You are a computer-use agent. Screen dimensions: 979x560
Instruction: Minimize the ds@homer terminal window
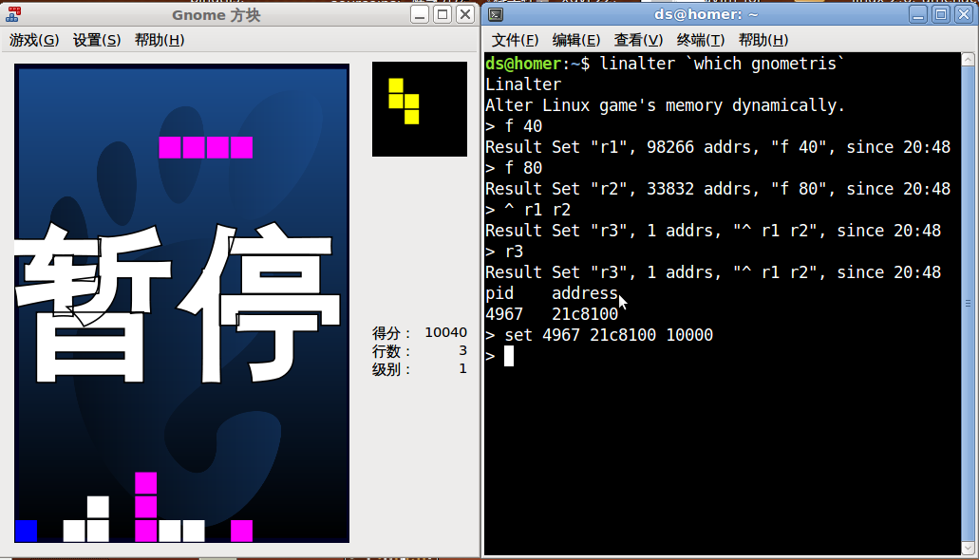tap(918, 14)
